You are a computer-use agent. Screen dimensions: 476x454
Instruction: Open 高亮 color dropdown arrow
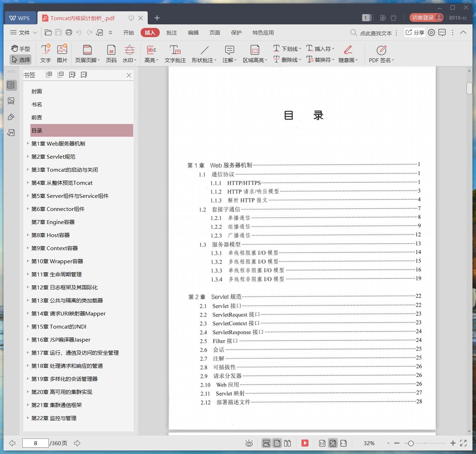point(157,60)
